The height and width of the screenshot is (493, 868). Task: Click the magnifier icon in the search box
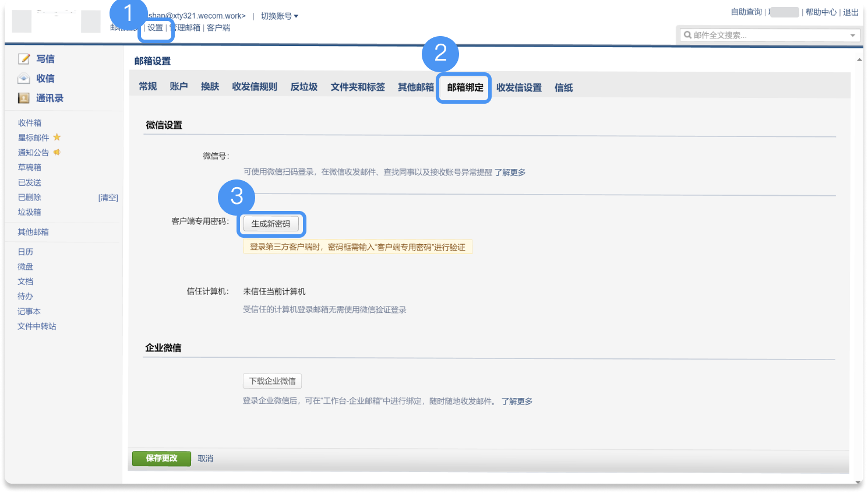tap(687, 35)
